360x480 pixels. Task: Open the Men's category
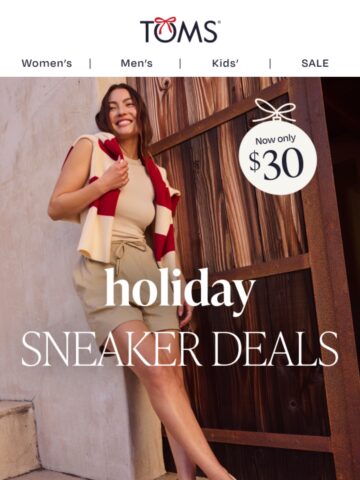tap(136, 63)
